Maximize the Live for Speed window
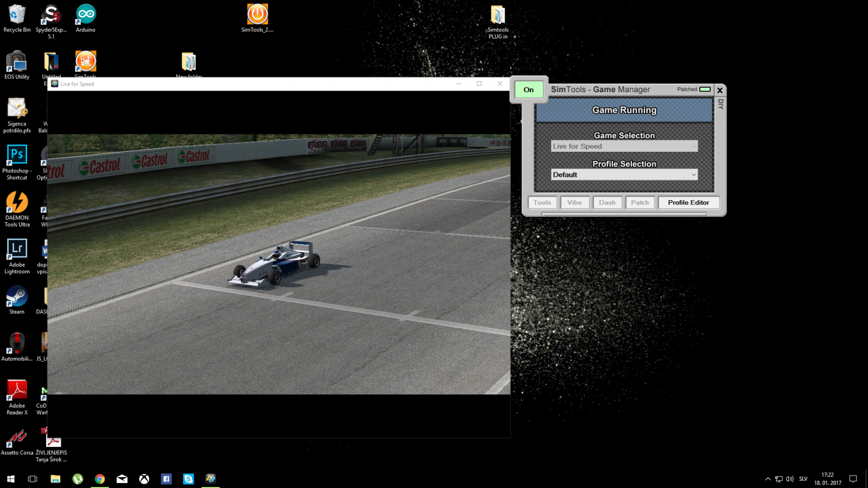The width and height of the screenshot is (868, 488). coord(479,84)
